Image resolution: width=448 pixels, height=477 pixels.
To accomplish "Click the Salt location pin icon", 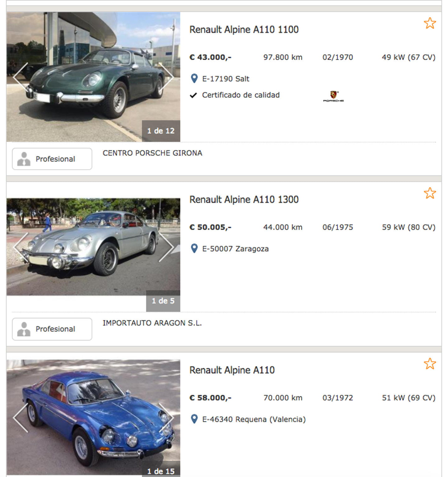I will click(194, 79).
